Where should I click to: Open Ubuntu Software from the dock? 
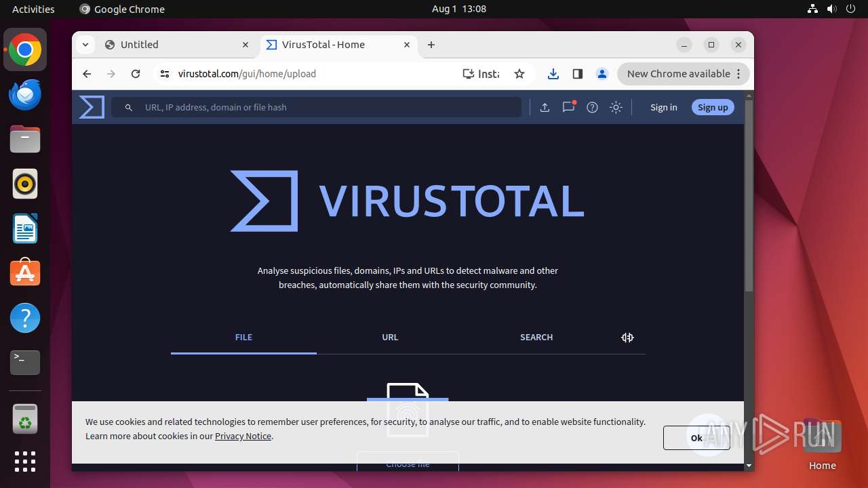[25, 273]
